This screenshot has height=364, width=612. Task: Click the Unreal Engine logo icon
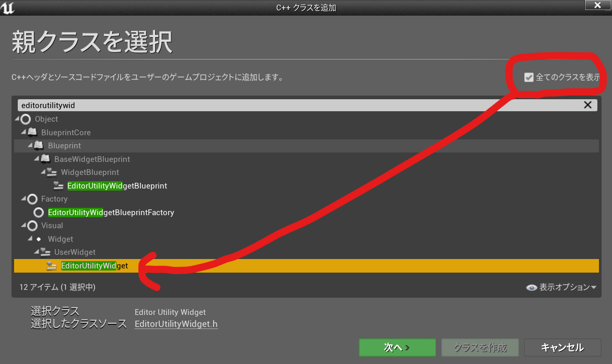coord(7,7)
